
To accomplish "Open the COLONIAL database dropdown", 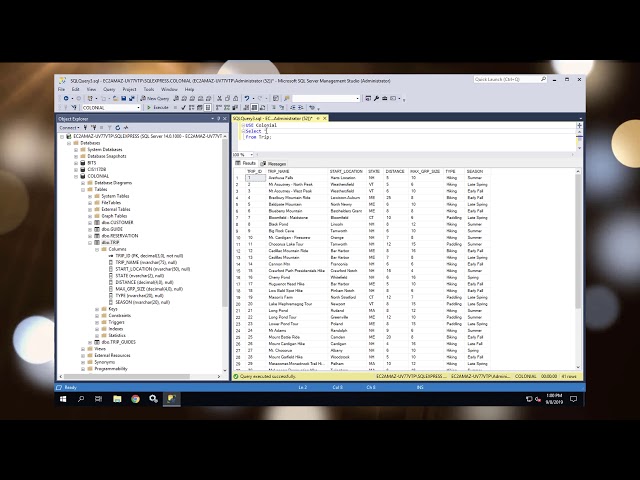I will (x=138, y=108).
